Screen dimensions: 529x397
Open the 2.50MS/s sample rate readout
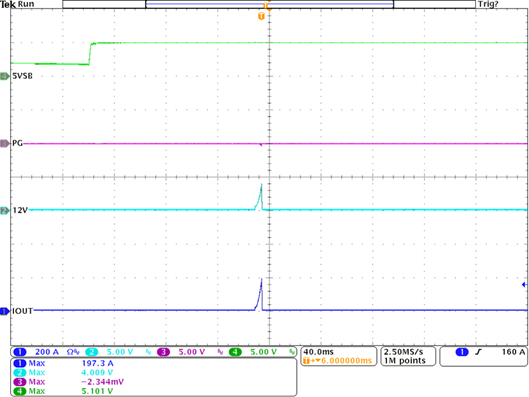click(408, 356)
